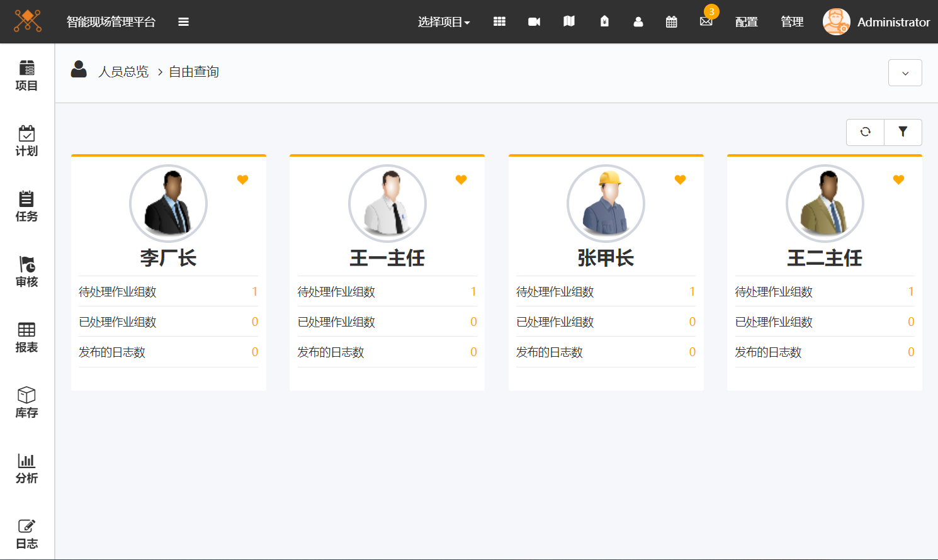Toggle favorite heart on 王二主任 card
This screenshot has height=560, width=938.
[898, 180]
